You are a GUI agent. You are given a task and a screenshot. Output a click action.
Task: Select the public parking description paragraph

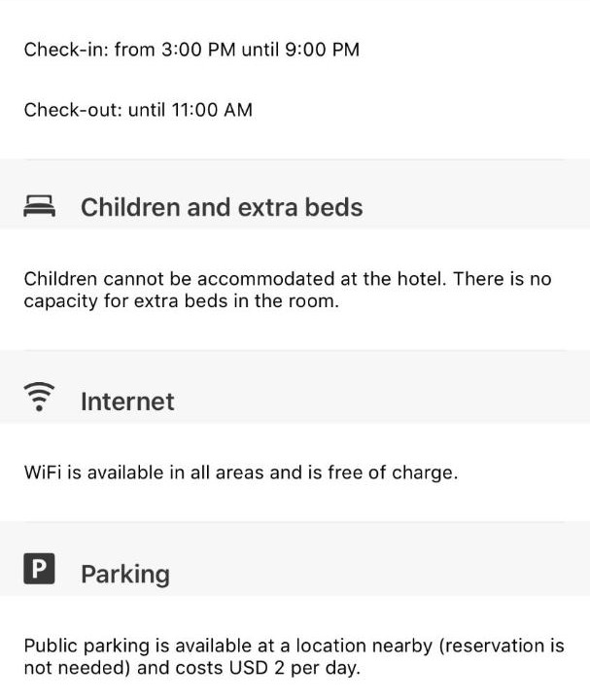pyautogui.click(x=294, y=657)
